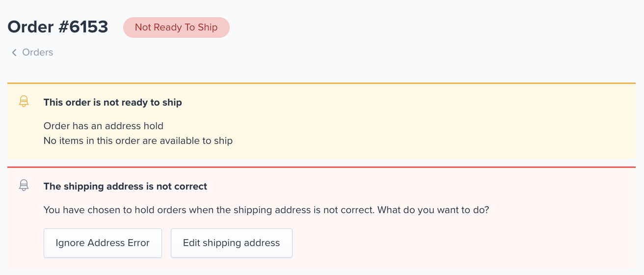
Task: Click the Ignore Address Error button
Action: coord(103,243)
